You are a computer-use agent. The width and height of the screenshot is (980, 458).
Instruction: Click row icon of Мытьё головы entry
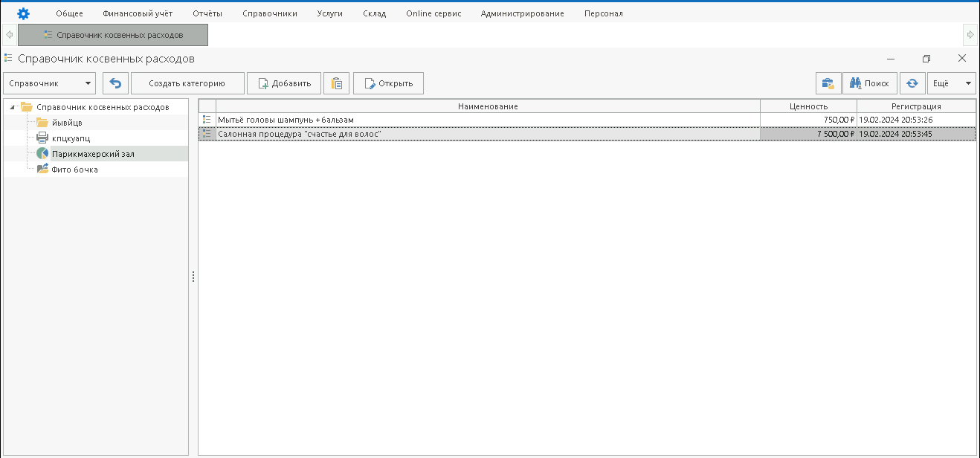point(207,120)
